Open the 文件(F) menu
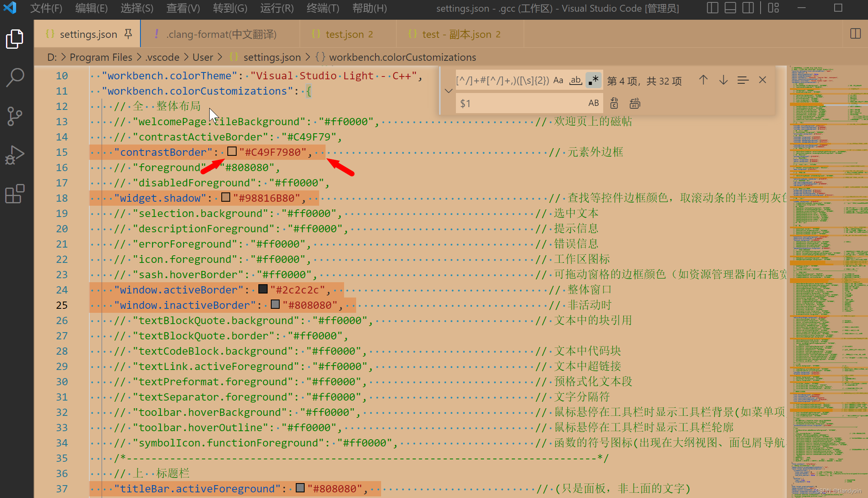The width and height of the screenshot is (868, 498). 46,8
